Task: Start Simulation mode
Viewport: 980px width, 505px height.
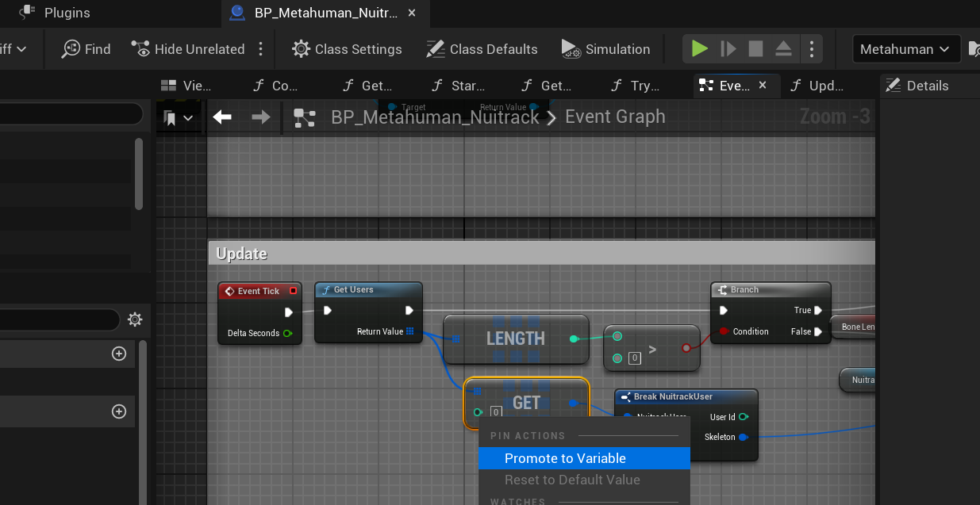Action: pos(605,49)
